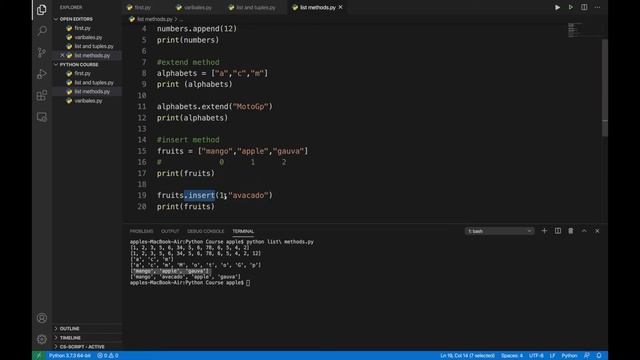Change indentation via Spaces: 4
The width and height of the screenshot is (640, 360).
[512, 356]
